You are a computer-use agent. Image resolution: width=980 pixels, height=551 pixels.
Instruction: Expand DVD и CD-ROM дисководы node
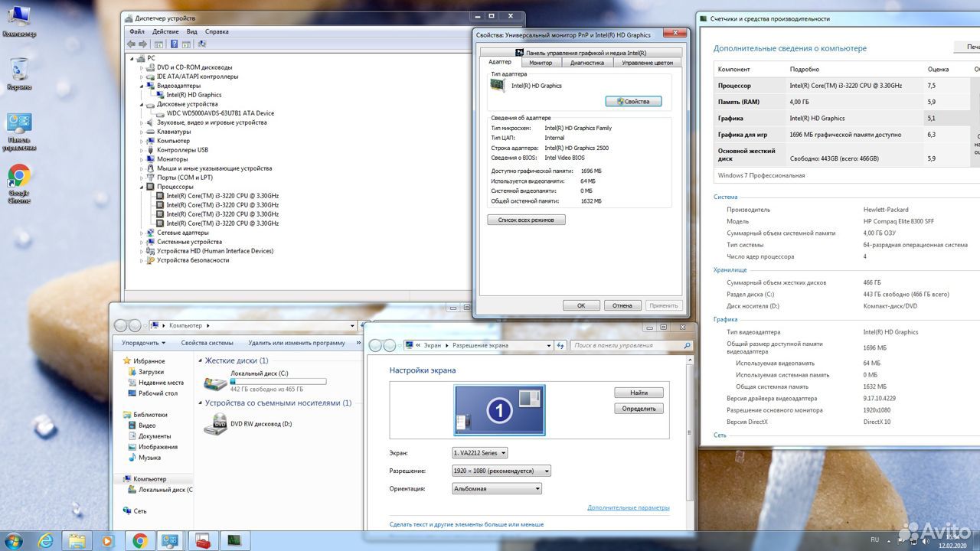(142, 67)
